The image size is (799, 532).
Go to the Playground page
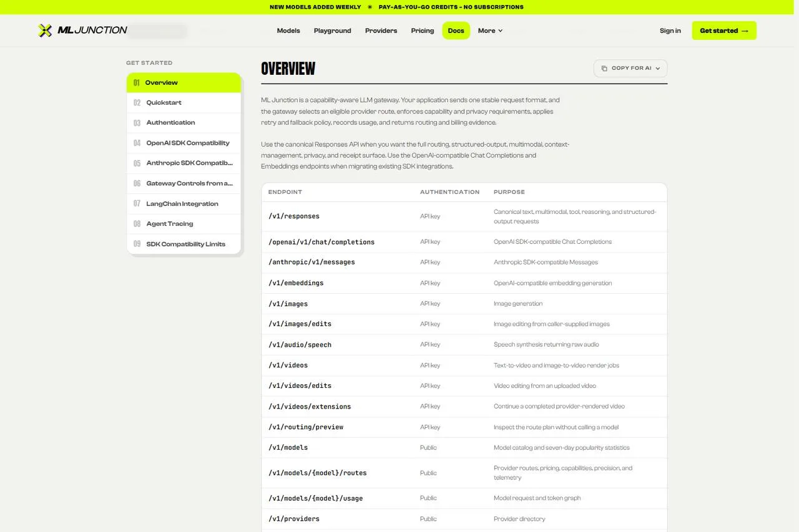coord(333,31)
